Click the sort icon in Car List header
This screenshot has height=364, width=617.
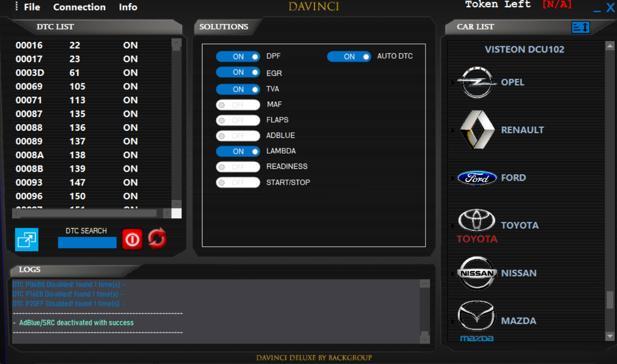coord(580,27)
